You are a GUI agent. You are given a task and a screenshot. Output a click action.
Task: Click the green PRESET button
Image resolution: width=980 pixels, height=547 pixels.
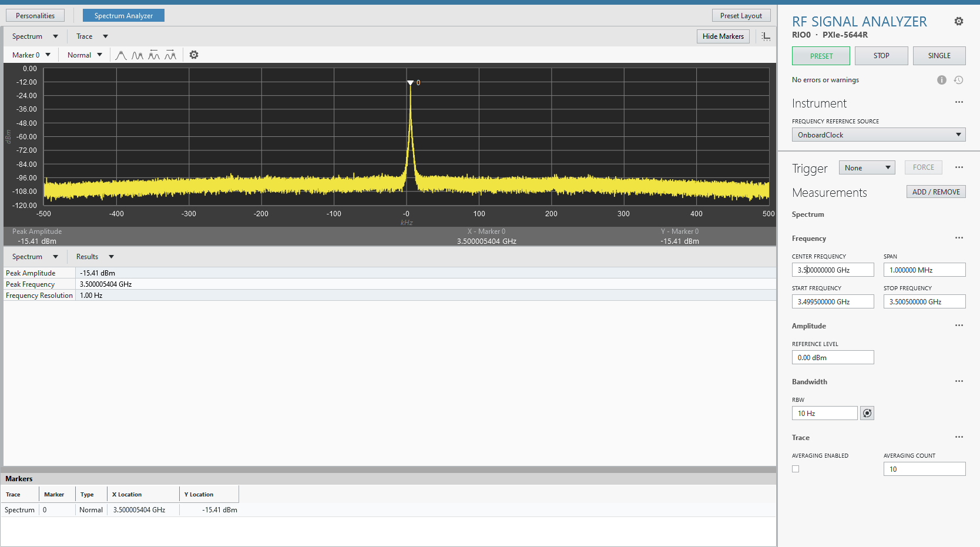point(821,56)
